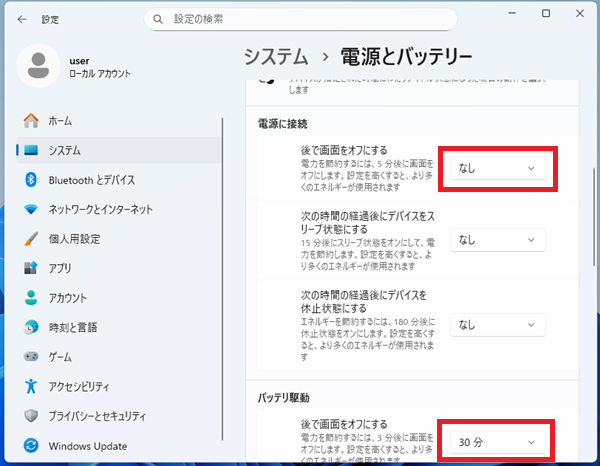This screenshot has height=466, width=600.
Task: Open the アプリ settings category
Action: point(119,268)
